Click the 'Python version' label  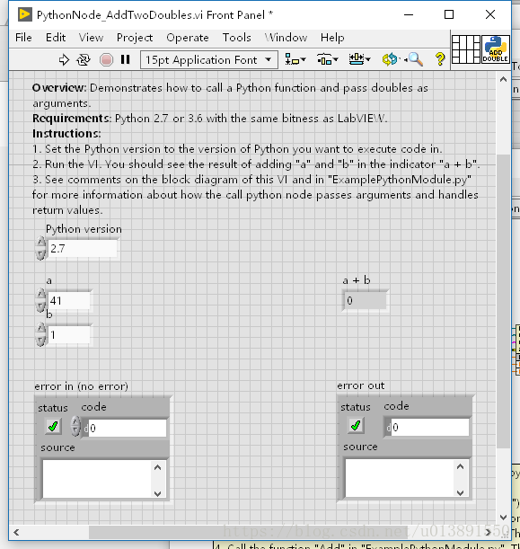(84, 229)
